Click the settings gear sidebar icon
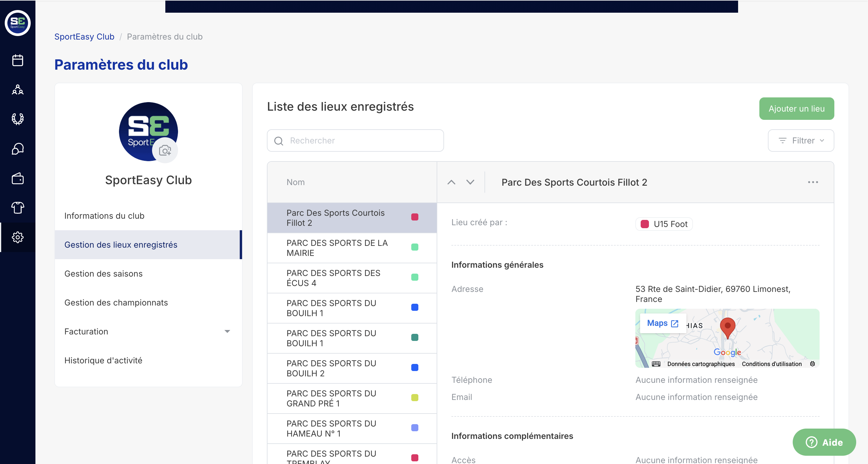This screenshot has height=464, width=868. point(17,237)
